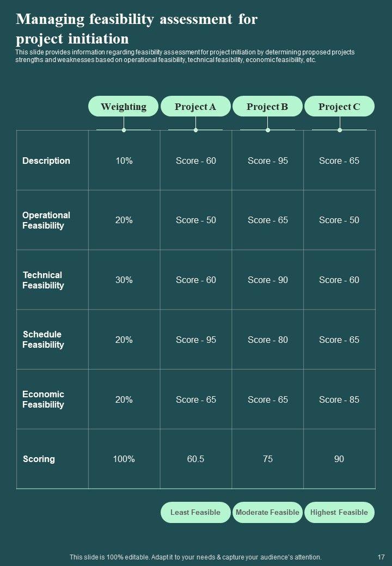Select the Moderate Feasible label
Viewport: 392px width, 566px height.
tap(267, 512)
